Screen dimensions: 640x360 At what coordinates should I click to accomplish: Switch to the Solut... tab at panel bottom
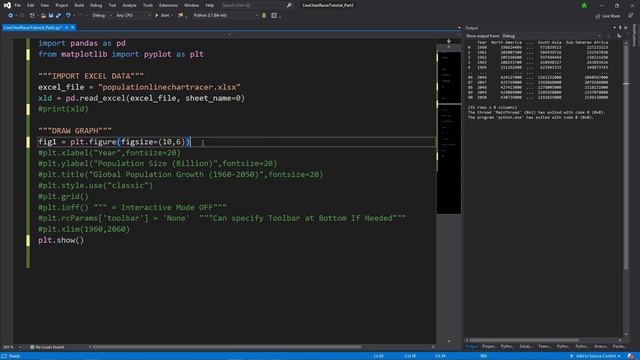coord(526,346)
